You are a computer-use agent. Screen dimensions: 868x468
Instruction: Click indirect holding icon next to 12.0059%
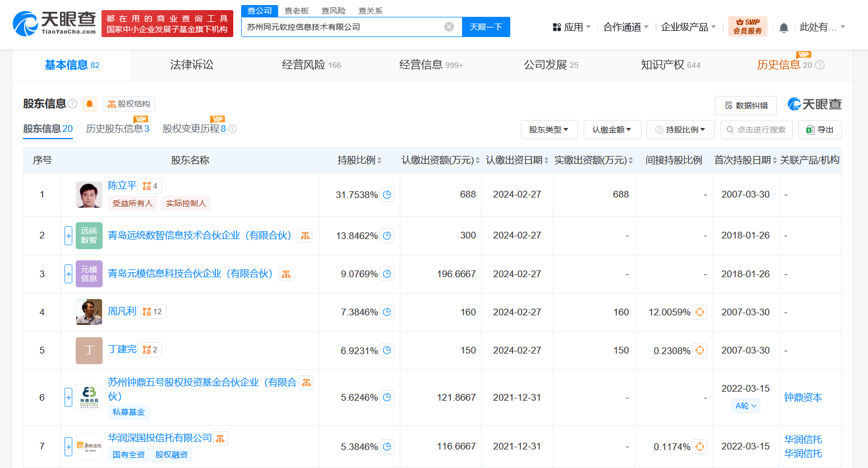[x=699, y=312]
